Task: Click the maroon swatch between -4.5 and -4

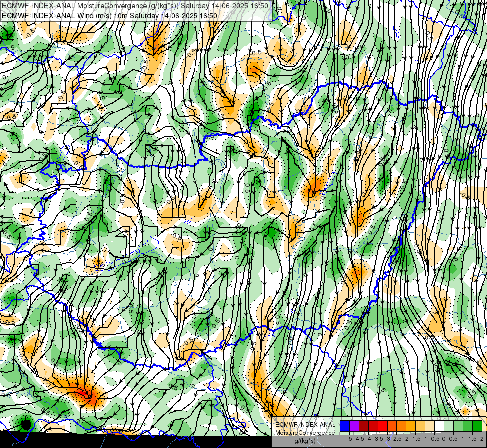Action: click(x=364, y=426)
